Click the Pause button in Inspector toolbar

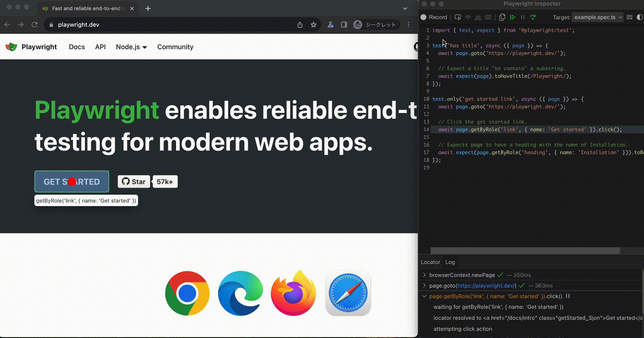coord(523,17)
